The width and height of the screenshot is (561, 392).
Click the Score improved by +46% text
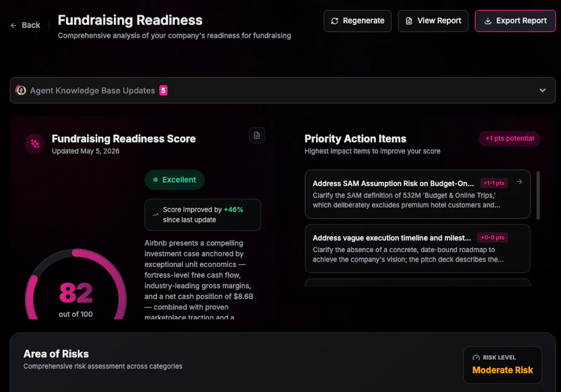click(203, 215)
